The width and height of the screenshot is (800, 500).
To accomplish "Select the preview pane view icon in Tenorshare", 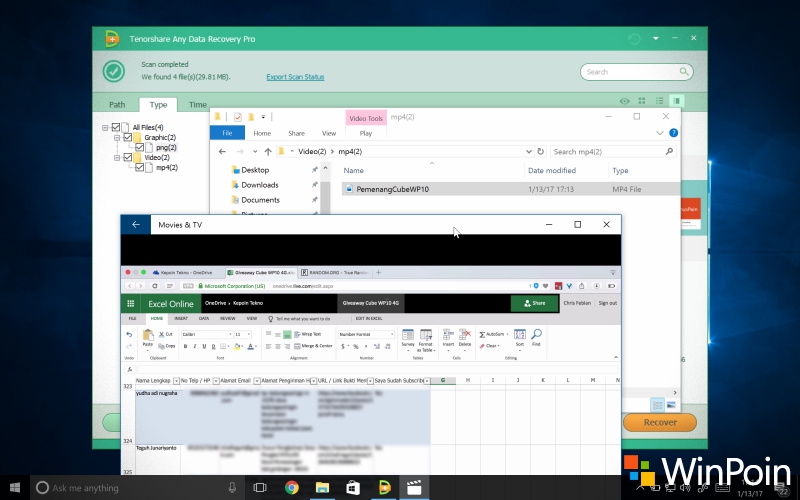I will [677, 101].
